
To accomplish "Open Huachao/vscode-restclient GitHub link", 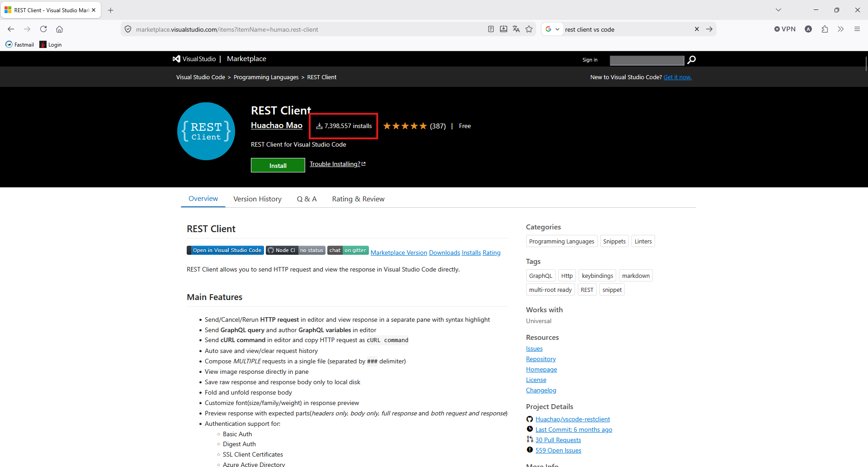I will (572, 419).
